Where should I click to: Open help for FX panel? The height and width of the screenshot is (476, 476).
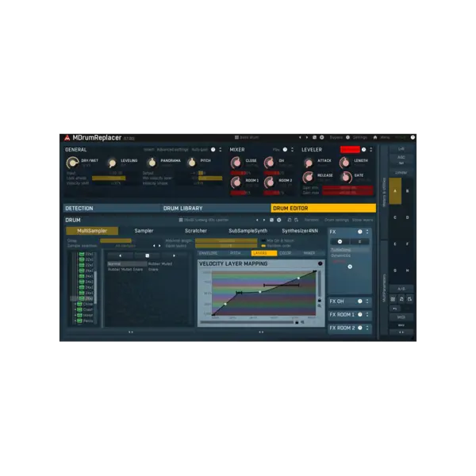click(360, 232)
